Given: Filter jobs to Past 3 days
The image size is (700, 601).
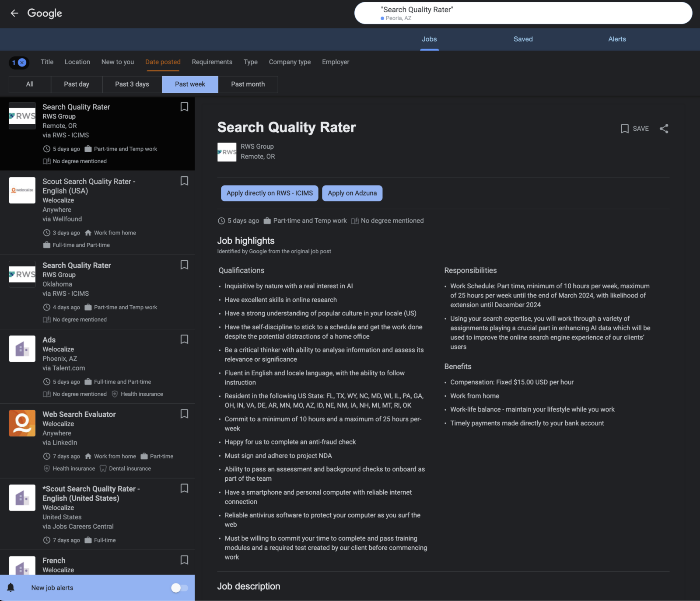Looking at the screenshot, I should click(132, 84).
